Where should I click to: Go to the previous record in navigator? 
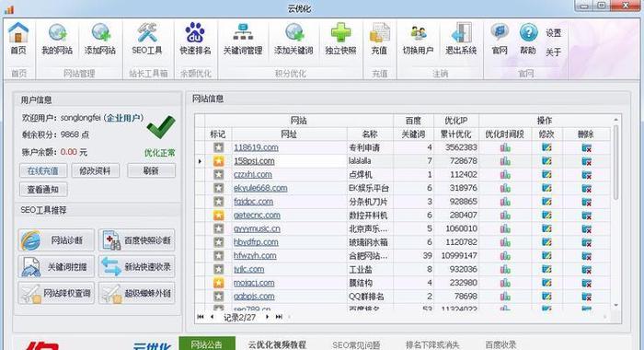pyautogui.click(x=212, y=317)
